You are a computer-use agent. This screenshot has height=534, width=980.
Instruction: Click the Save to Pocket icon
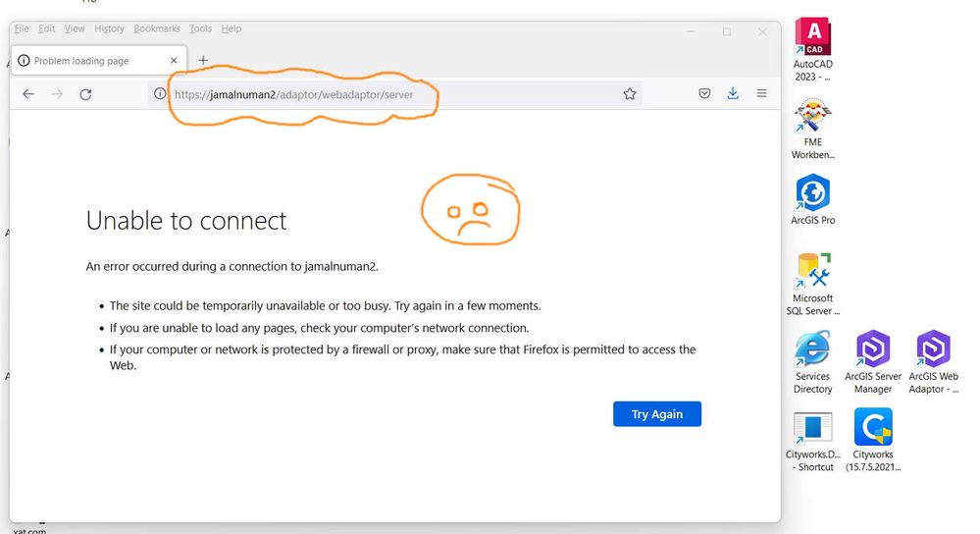click(x=704, y=94)
